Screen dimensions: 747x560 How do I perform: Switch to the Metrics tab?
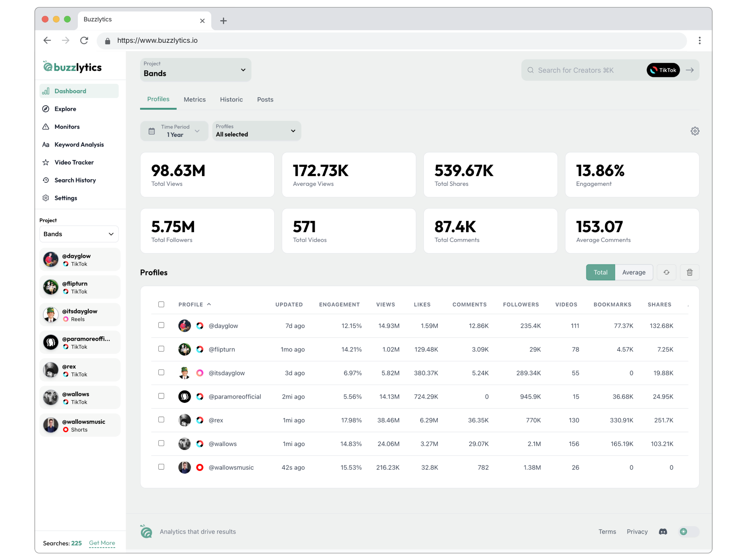point(195,100)
